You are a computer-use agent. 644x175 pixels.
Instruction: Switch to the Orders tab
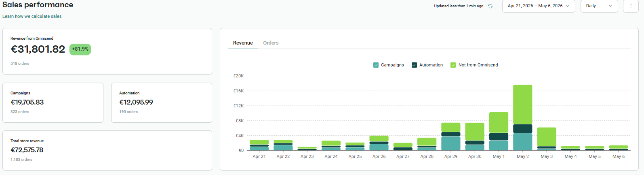click(271, 43)
